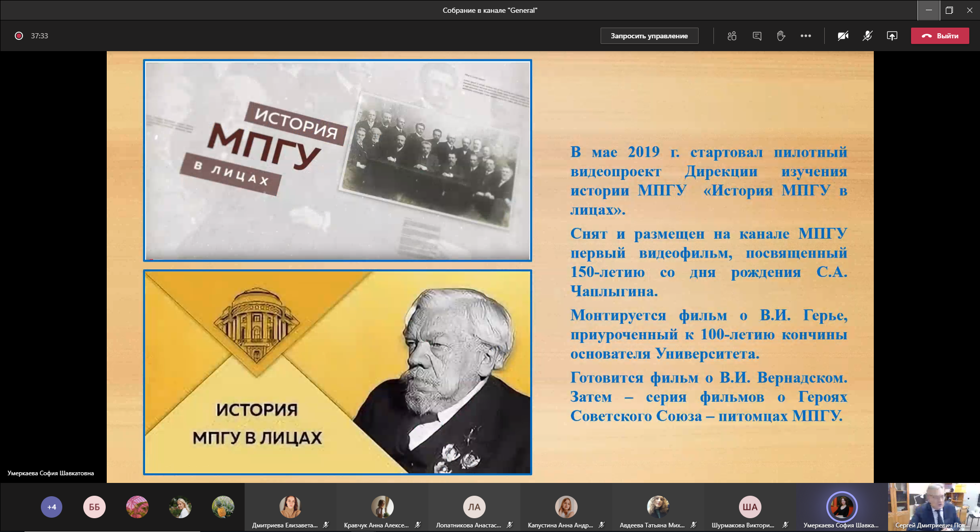Open the meeting chat
Image resolution: width=980 pixels, height=532 pixels.
pos(757,36)
